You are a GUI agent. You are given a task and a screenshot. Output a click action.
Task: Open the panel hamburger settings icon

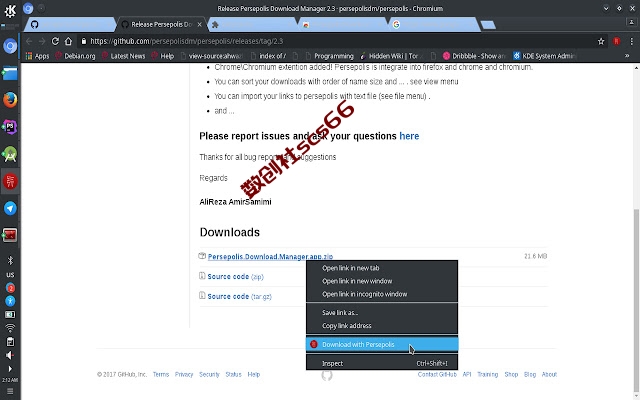[10, 391]
